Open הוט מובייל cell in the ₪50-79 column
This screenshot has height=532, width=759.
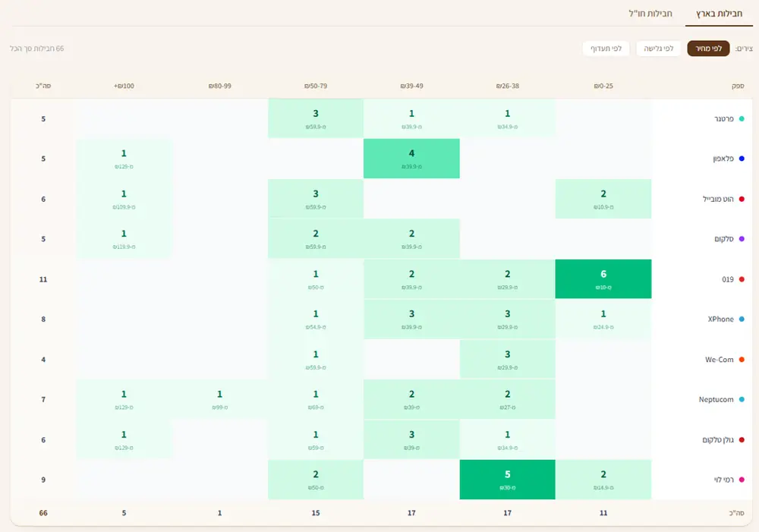[316, 199]
